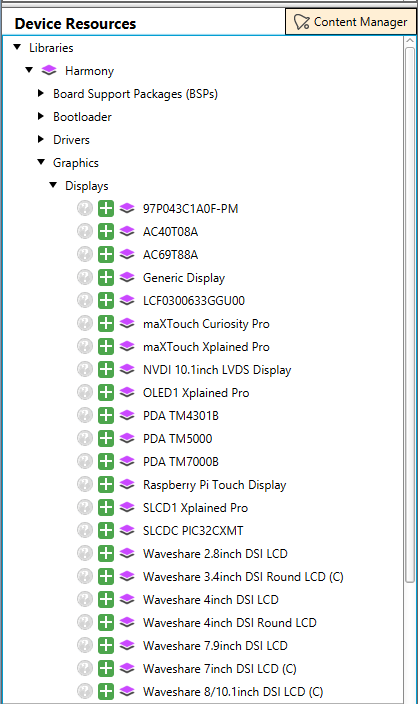Click the scrollbar up arrow

[409, 40]
